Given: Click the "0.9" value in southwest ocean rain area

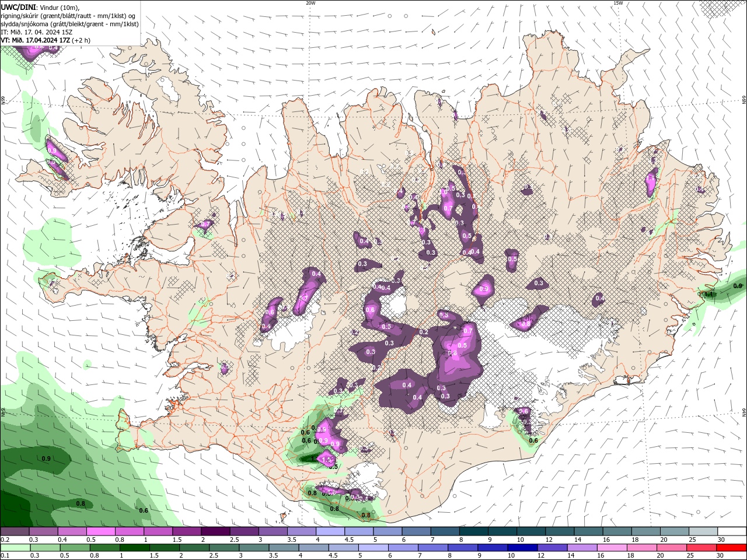Looking at the screenshot, I should point(46,459).
